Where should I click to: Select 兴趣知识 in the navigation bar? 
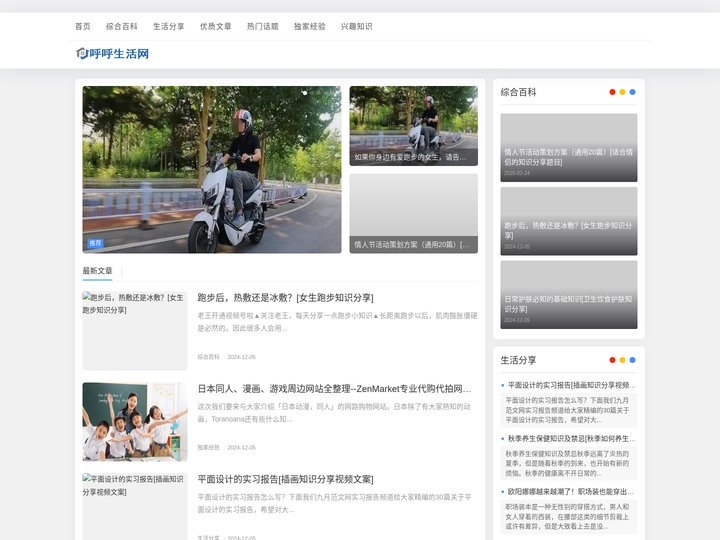[x=356, y=27]
